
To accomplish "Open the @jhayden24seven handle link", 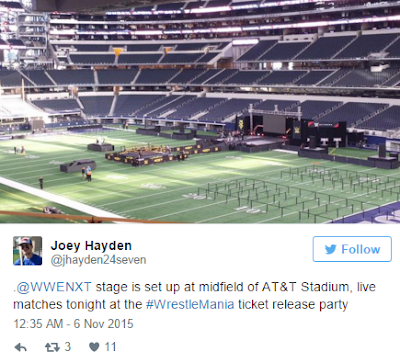I will point(98,260).
